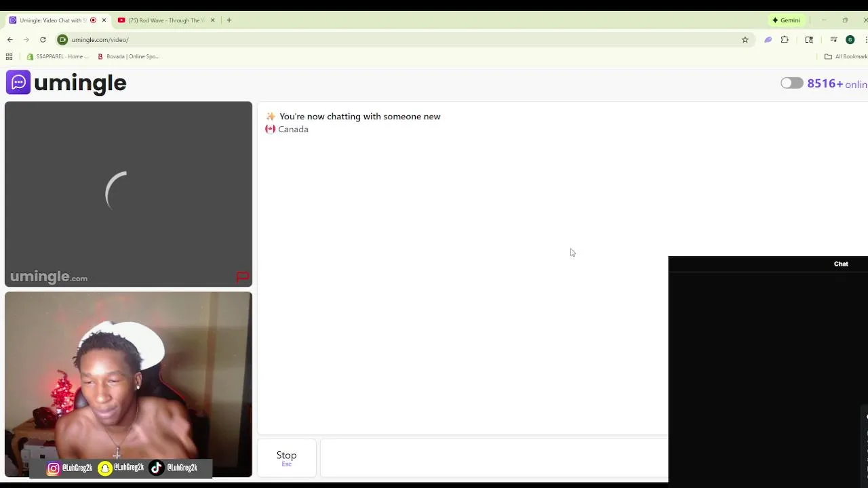Switch to the Umingle Video Chat tab

pyautogui.click(x=53, y=20)
